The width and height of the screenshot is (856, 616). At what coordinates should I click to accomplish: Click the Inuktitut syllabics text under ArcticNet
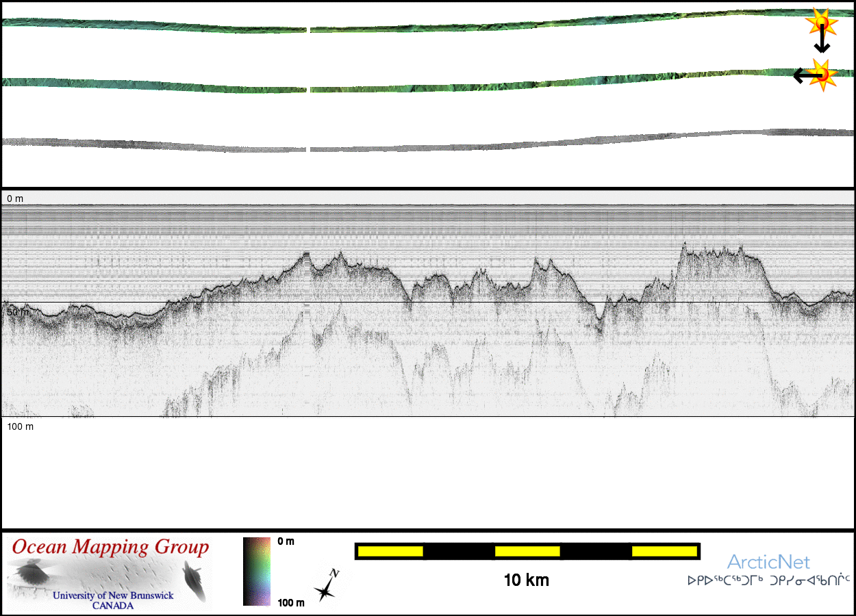(x=768, y=580)
